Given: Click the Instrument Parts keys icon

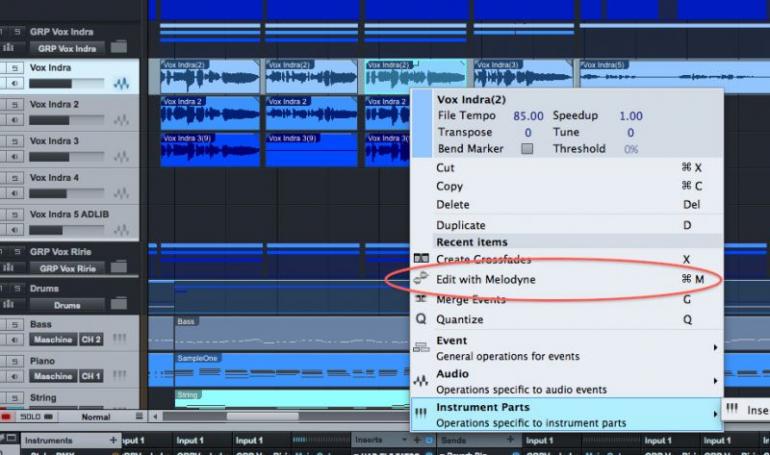Looking at the screenshot, I should click(x=421, y=413).
